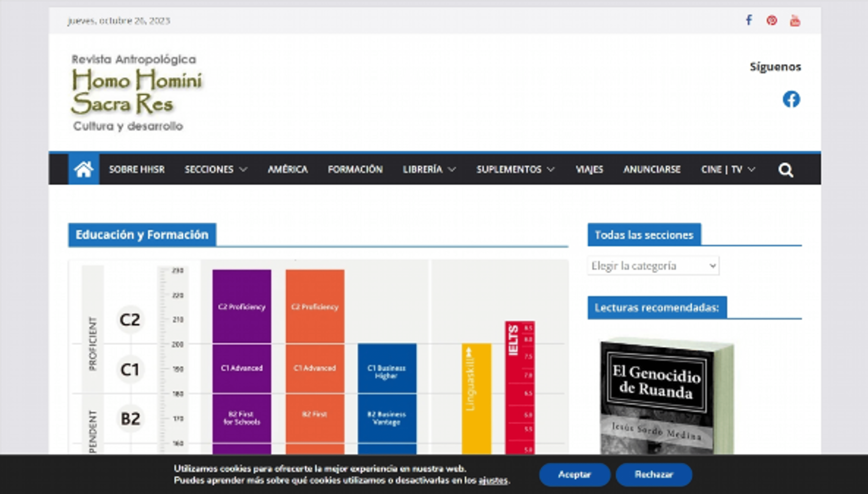Screen dimensions: 868x494
Task: Go to the América menu item
Action: (x=287, y=169)
